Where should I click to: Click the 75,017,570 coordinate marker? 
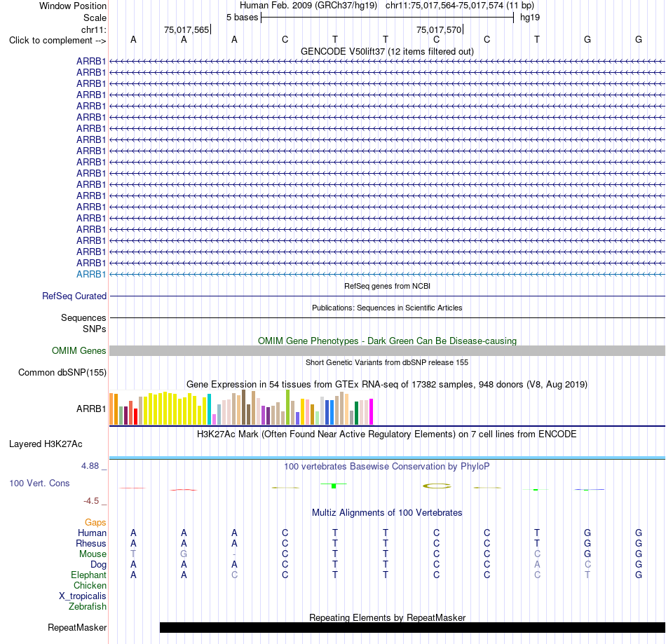[x=439, y=29]
